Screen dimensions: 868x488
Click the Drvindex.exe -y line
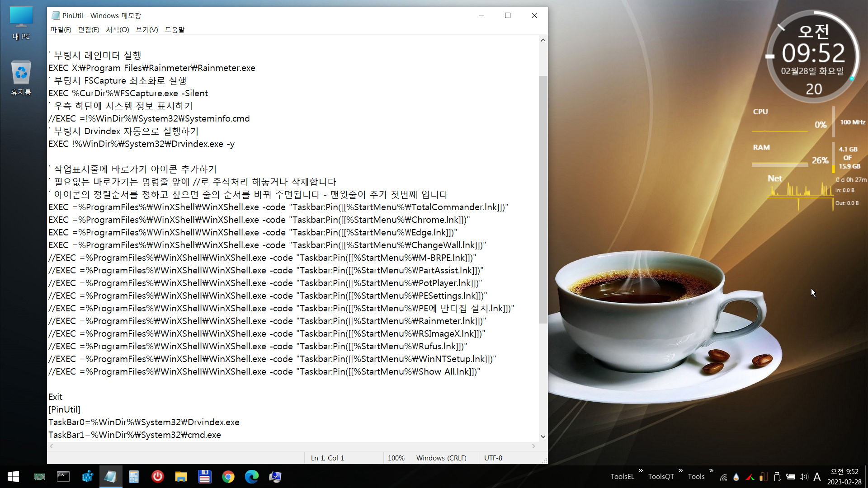click(x=142, y=144)
